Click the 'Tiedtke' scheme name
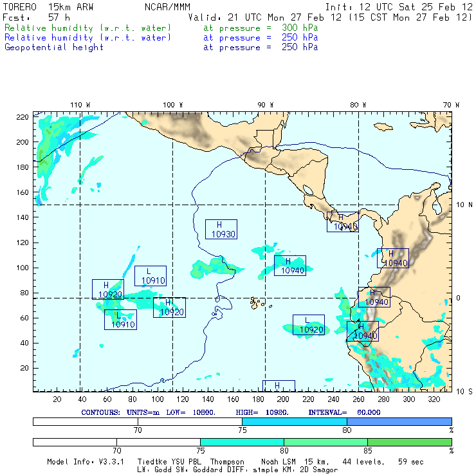This screenshot has width=476, height=476. click(x=152, y=462)
